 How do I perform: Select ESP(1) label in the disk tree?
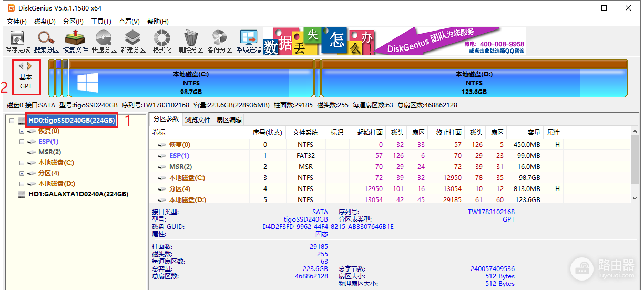pos(48,142)
